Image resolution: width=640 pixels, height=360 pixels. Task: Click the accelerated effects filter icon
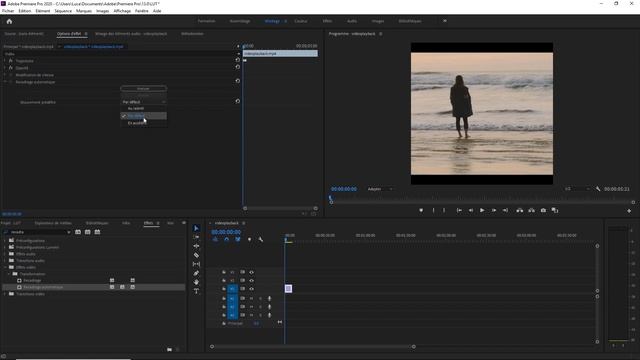(x=78, y=232)
